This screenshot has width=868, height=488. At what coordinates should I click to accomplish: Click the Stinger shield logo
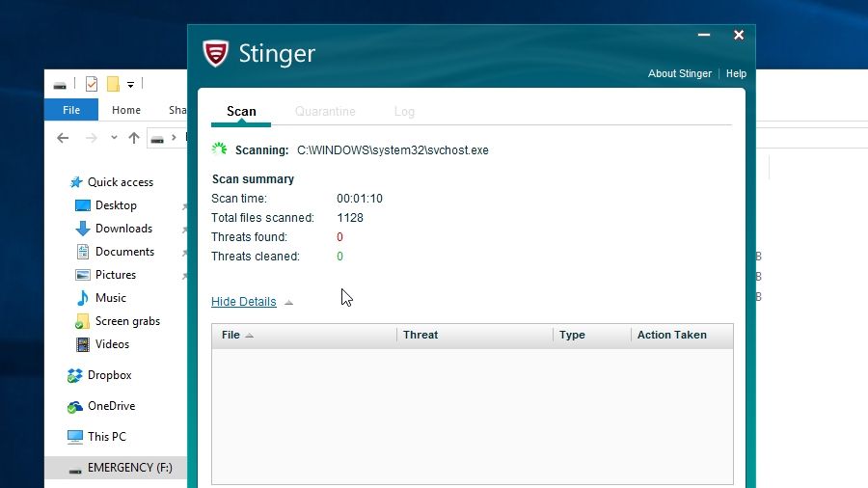215,54
